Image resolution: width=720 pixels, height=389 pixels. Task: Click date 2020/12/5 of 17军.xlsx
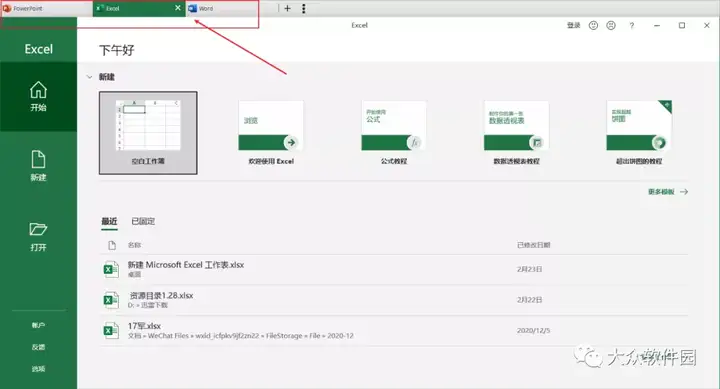tap(534, 330)
